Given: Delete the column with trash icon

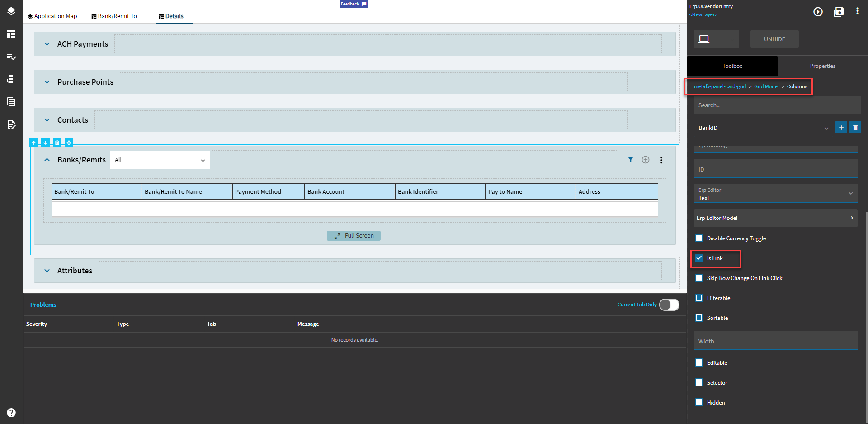Looking at the screenshot, I should coord(855,128).
